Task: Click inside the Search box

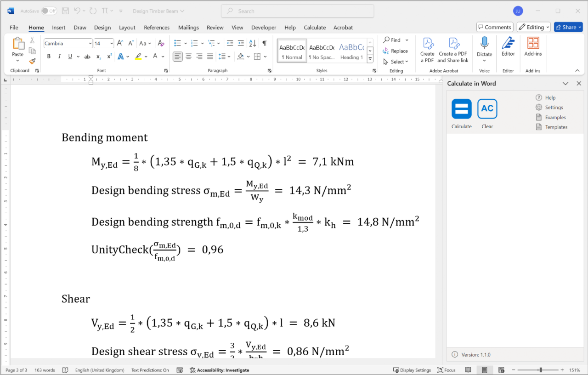Action: coord(297,11)
